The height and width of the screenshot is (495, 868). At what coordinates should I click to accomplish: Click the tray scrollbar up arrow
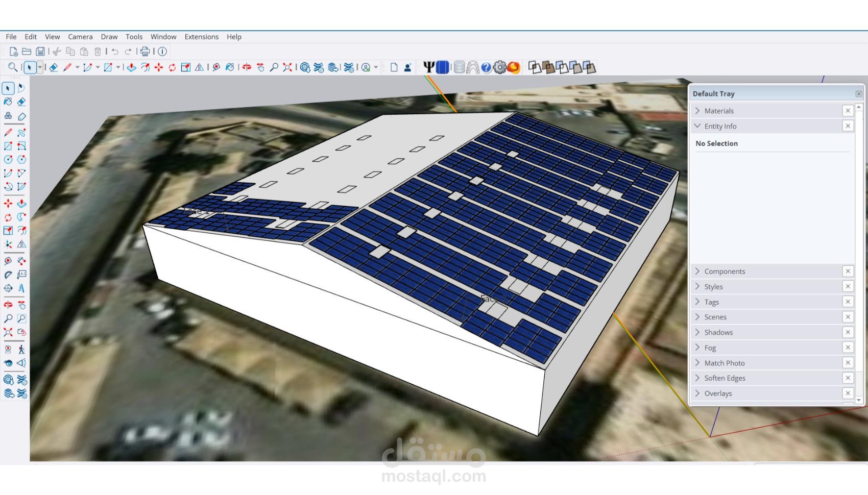859,107
